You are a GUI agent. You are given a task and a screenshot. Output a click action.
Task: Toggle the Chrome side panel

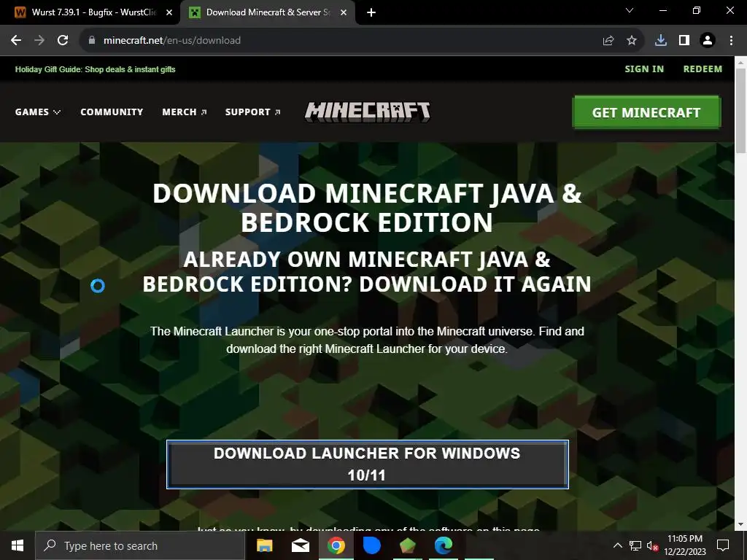click(x=684, y=41)
